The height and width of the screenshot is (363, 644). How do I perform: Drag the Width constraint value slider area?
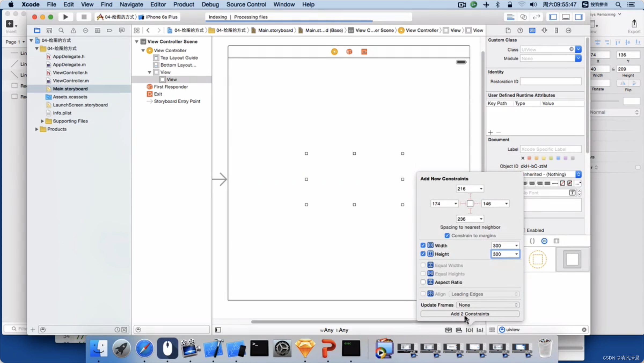(x=504, y=245)
